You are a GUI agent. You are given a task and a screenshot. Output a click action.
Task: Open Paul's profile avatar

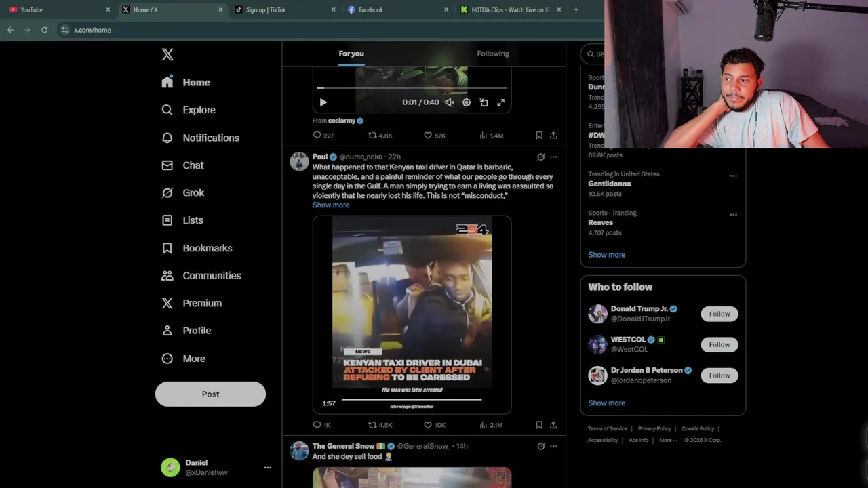pyautogui.click(x=299, y=161)
